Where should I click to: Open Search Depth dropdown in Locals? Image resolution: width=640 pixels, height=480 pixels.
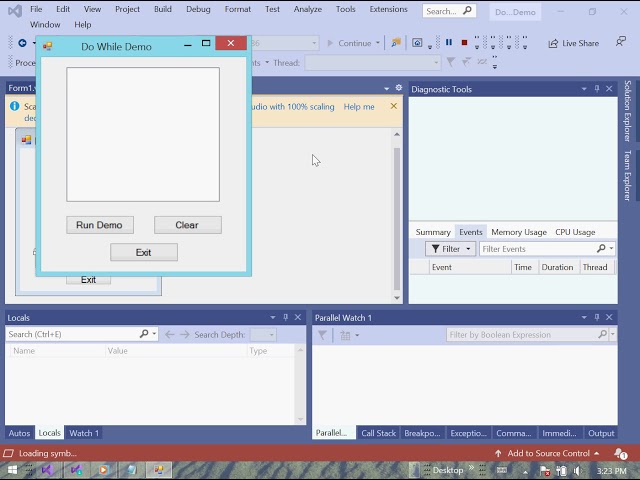click(263, 335)
